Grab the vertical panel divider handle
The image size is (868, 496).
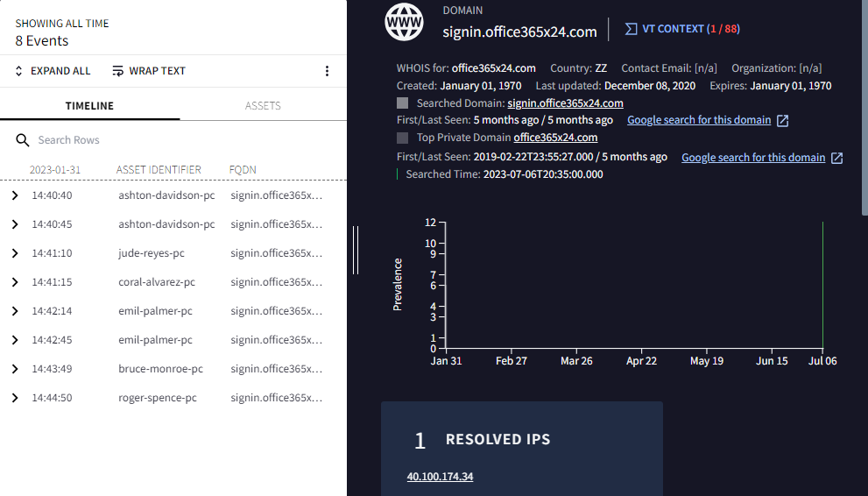pyautogui.click(x=356, y=251)
